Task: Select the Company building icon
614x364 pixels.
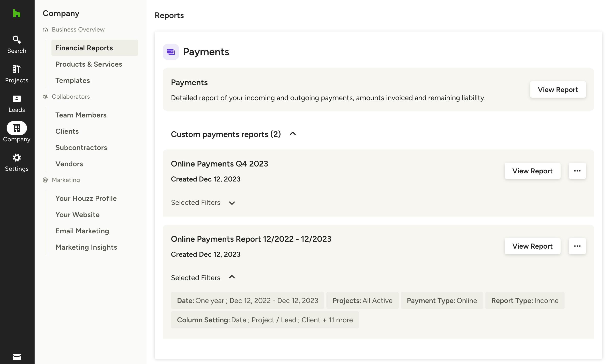Action: click(17, 128)
